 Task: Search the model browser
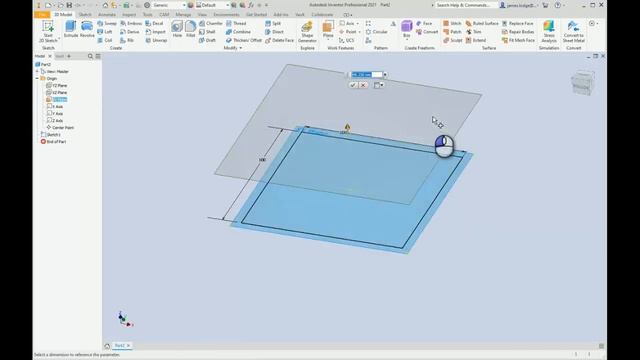tap(90, 56)
